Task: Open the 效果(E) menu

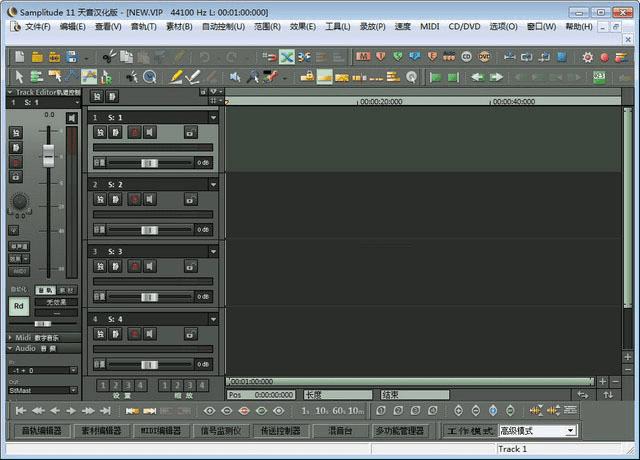Action: coord(303,26)
